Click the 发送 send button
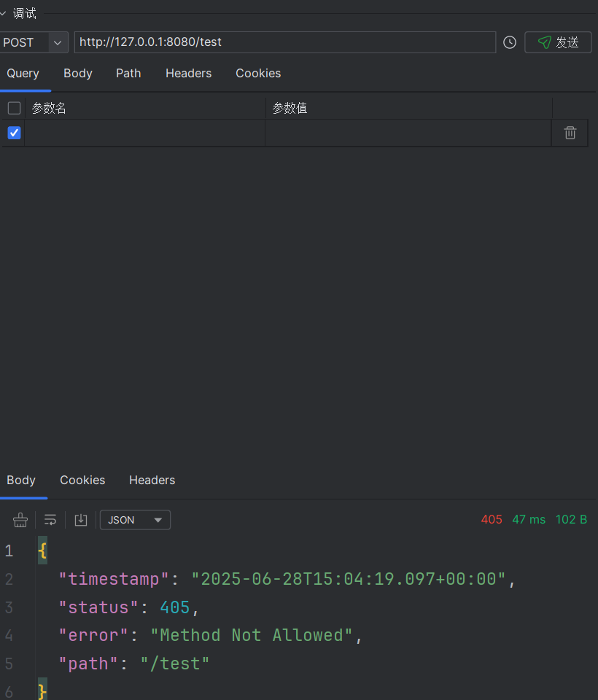Screen dimensions: 598x700 click(558, 42)
